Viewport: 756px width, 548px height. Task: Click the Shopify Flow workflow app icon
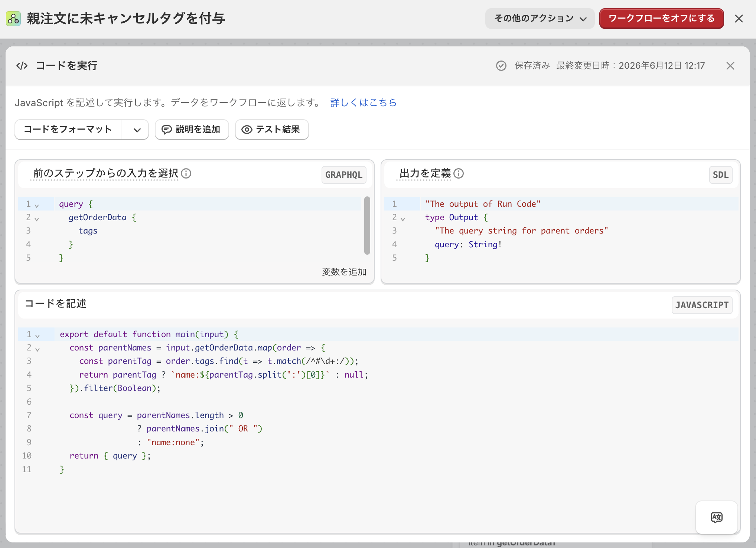(13, 19)
